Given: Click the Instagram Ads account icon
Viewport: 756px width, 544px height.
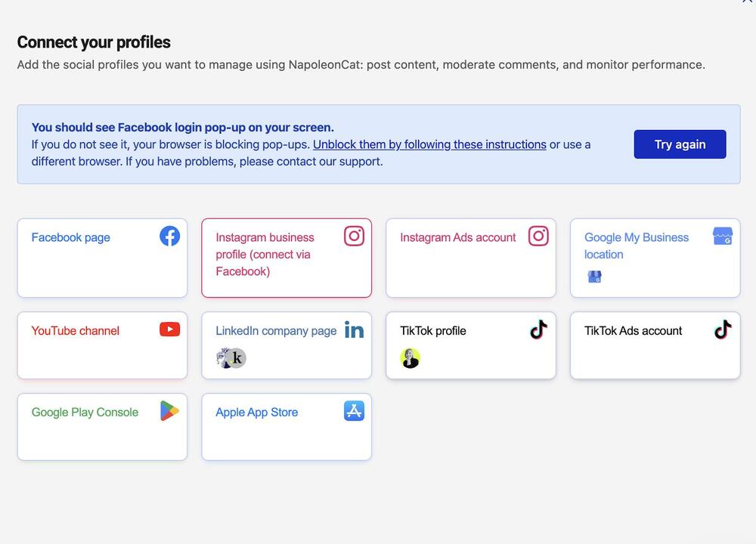Looking at the screenshot, I should (x=538, y=236).
